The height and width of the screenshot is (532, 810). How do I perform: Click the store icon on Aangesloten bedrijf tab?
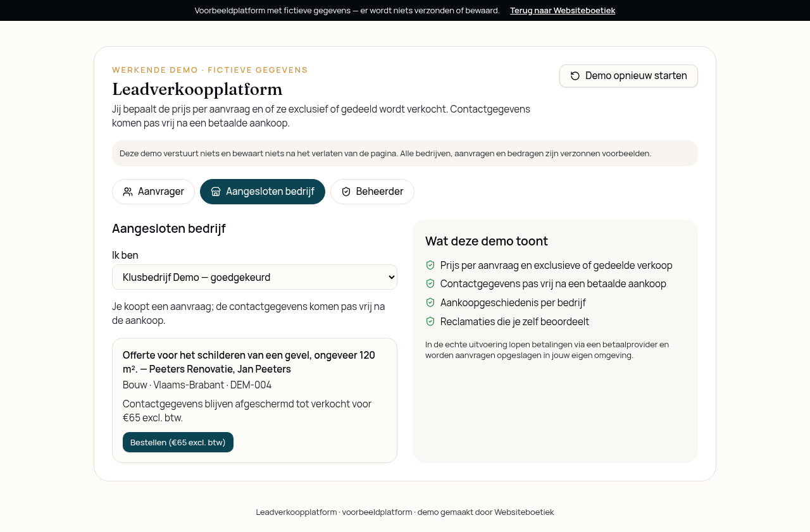tap(216, 192)
